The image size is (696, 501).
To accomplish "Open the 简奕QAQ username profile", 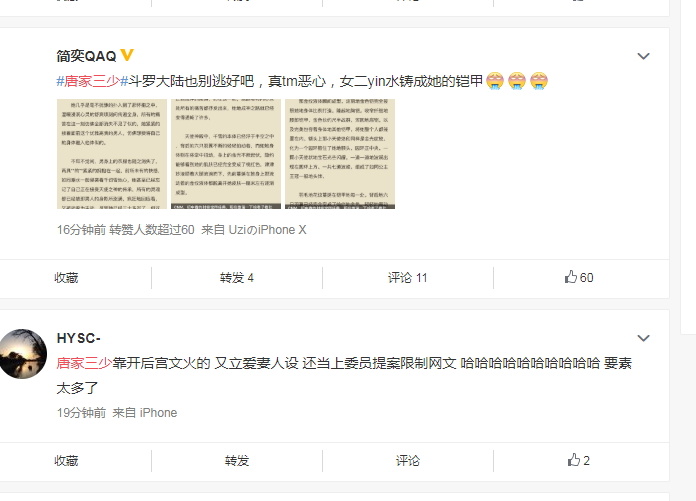I will (x=86, y=56).
